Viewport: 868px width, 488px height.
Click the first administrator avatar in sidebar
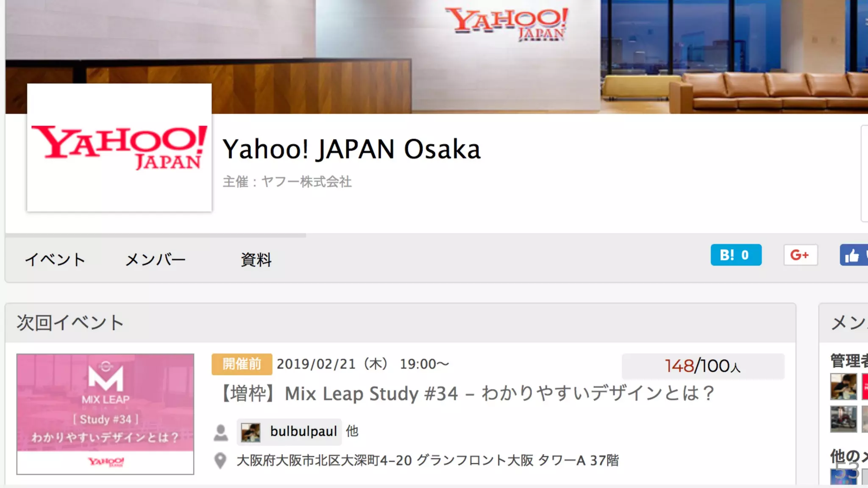pyautogui.click(x=843, y=386)
